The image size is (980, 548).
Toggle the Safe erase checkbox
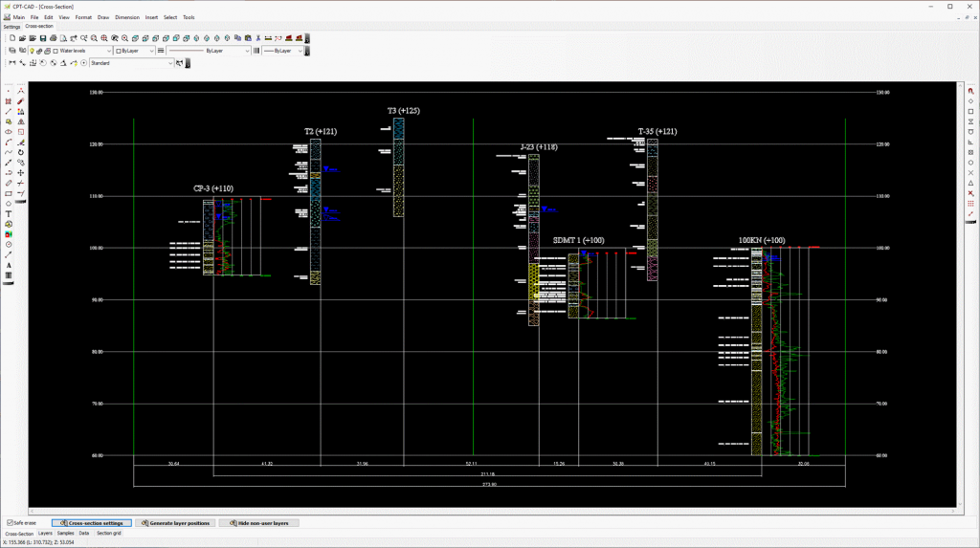pyautogui.click(x=11, y=523)
